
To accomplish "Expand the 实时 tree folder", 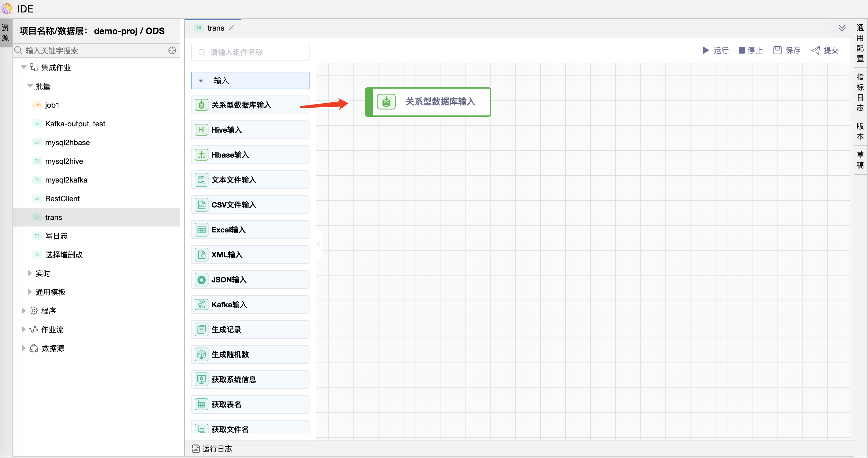I will point(30,273).
